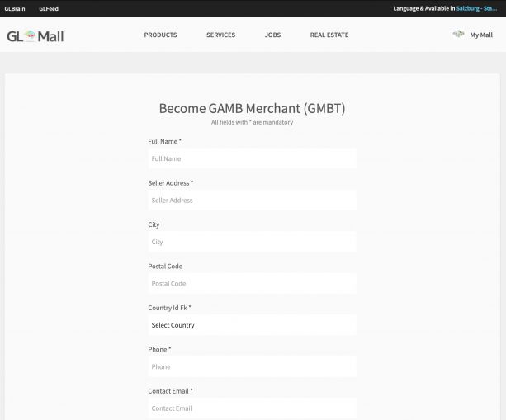Click into the Postal Code field

coord(252,283)
